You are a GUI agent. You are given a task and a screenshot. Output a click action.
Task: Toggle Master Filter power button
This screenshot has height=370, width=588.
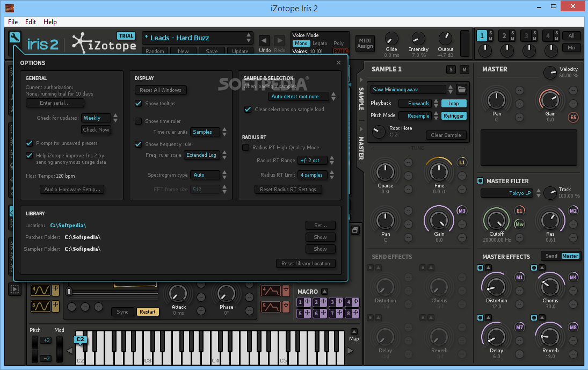pyautogui.click(x=481, y=180)
